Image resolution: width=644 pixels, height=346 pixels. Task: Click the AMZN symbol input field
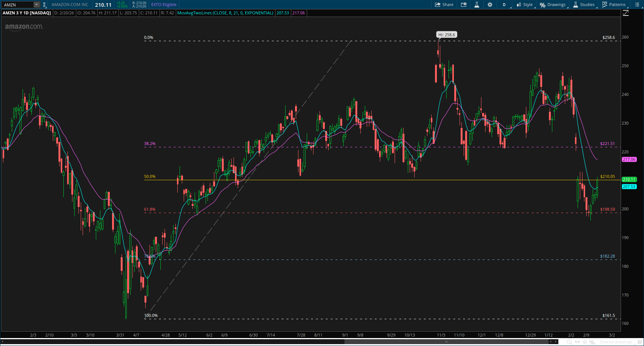[x=18, y=5]
